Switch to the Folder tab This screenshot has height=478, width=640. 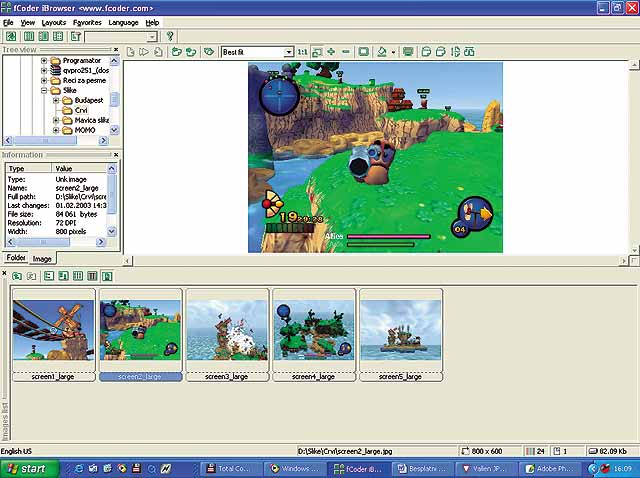click(16, 258)
